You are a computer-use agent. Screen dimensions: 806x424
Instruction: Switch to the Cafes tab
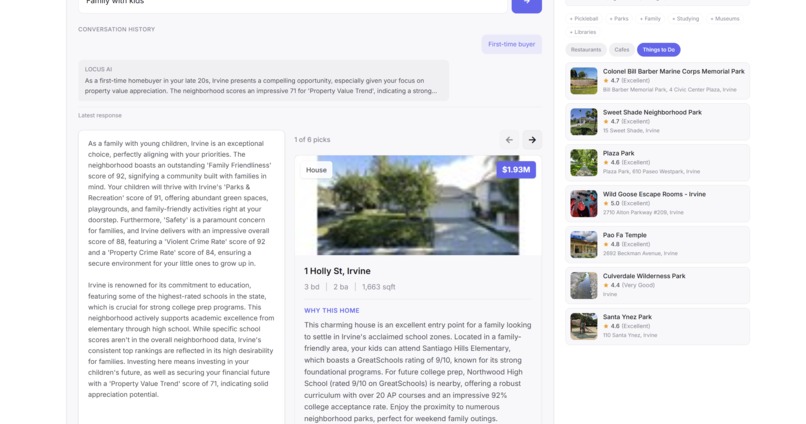click(621, 50)
